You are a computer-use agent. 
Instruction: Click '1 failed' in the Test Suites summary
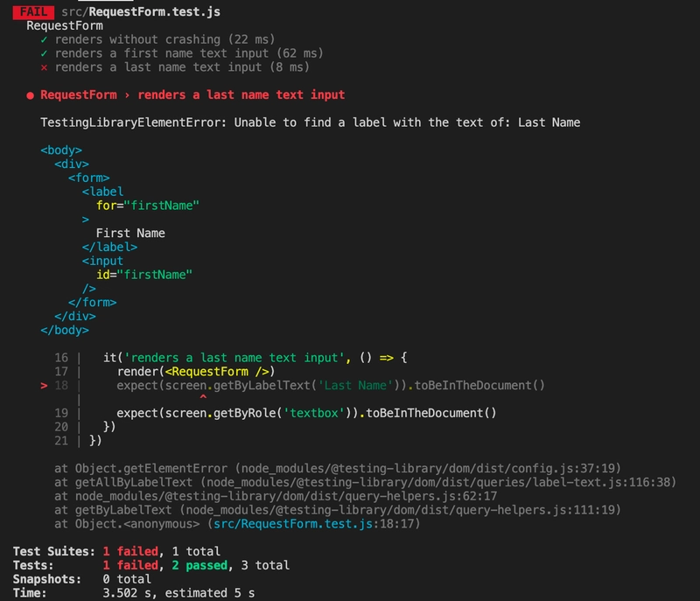(x=130, y=551)
